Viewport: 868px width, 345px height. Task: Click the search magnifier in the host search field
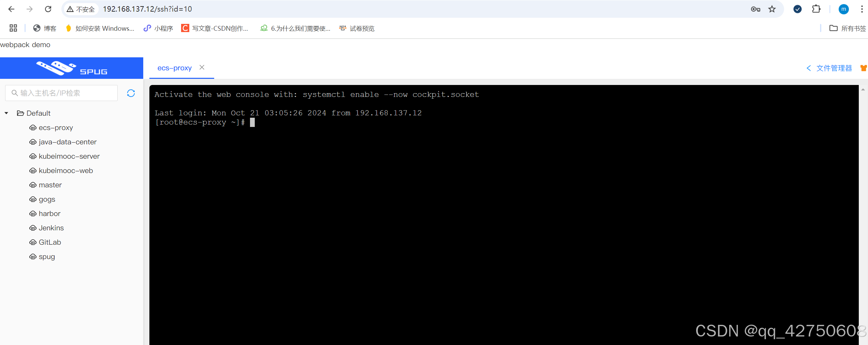[x=15, y=93]
